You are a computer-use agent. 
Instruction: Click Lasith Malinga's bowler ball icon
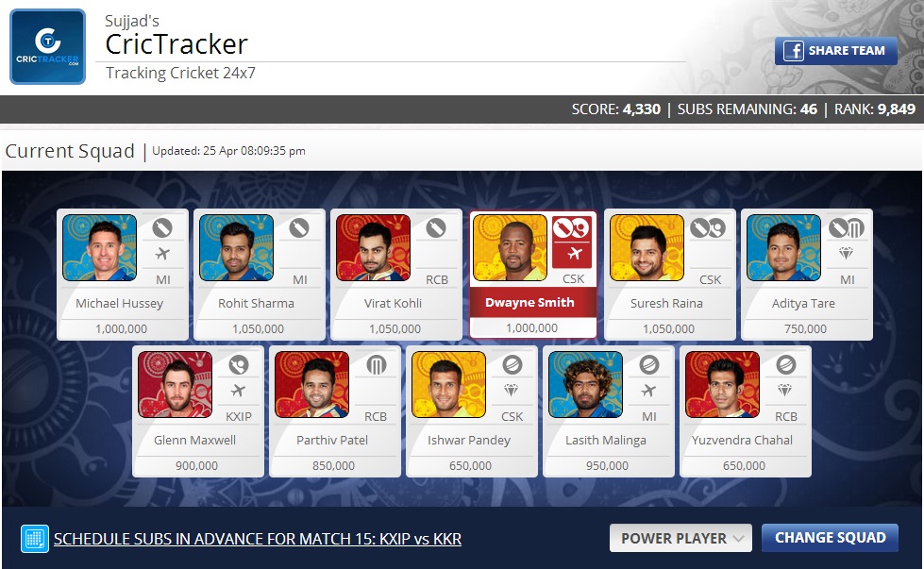pyautogui.click(x=648, y=364)
